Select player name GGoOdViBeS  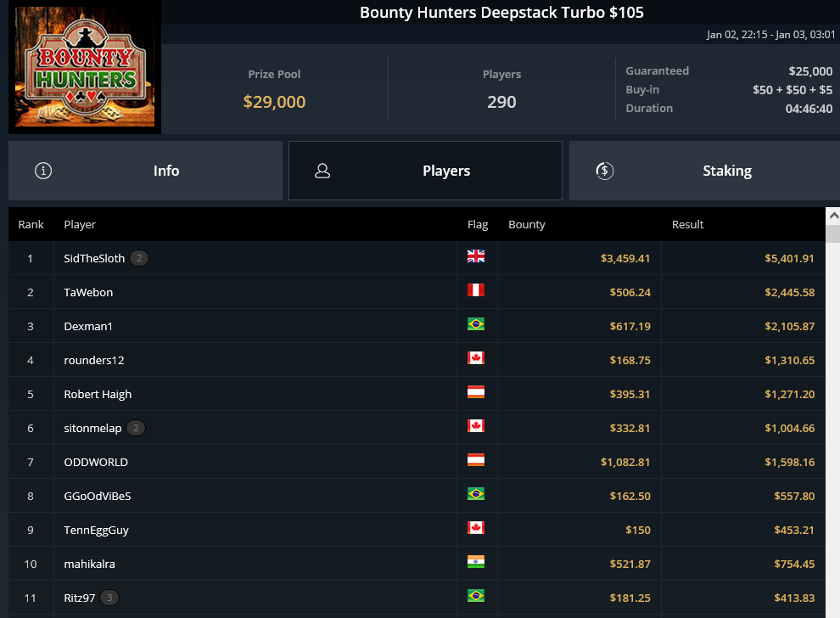98,496
